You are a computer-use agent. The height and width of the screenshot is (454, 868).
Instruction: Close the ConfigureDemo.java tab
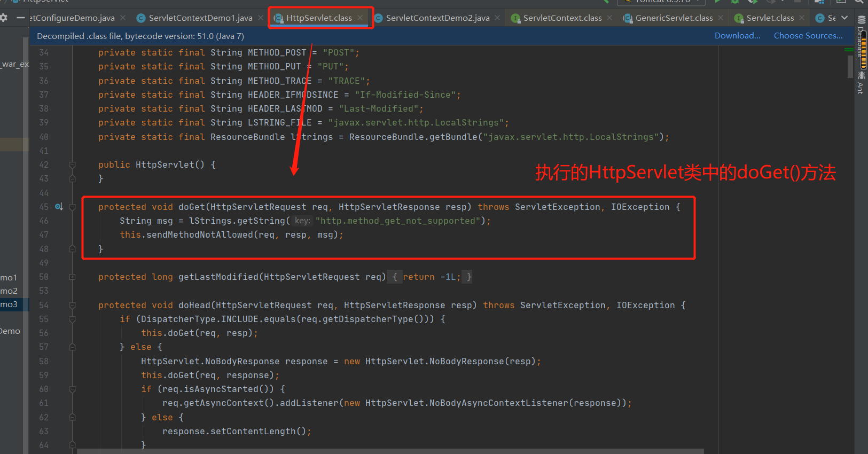[123, 18]
